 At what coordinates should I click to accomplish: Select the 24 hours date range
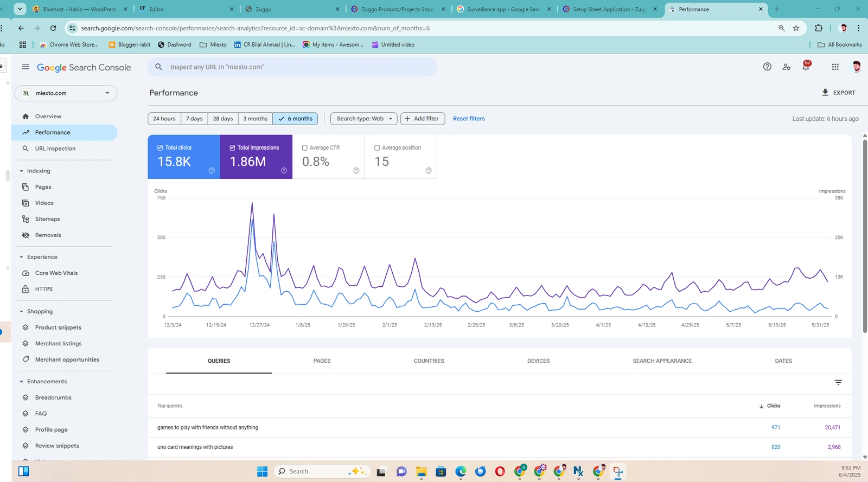[x=164, y=119]
